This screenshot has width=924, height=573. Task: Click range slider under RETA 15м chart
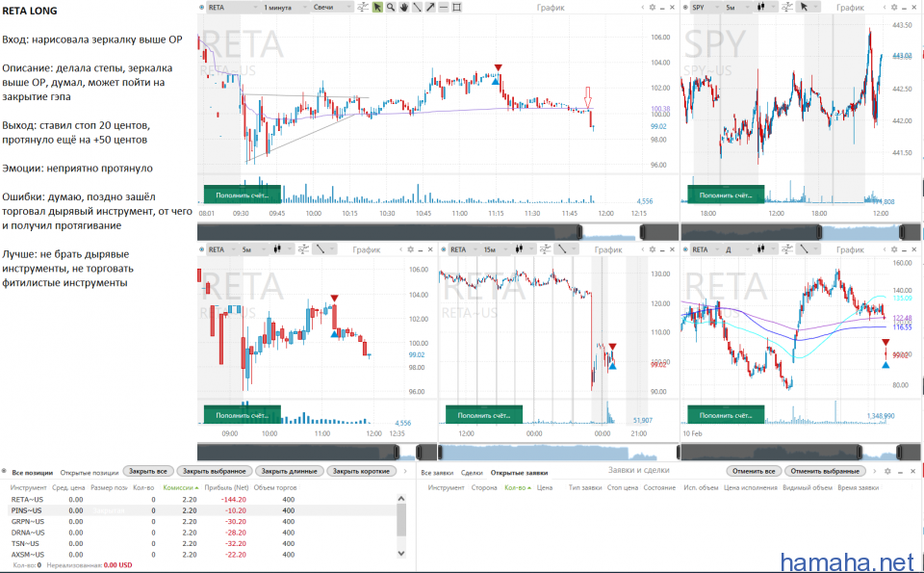557,453
